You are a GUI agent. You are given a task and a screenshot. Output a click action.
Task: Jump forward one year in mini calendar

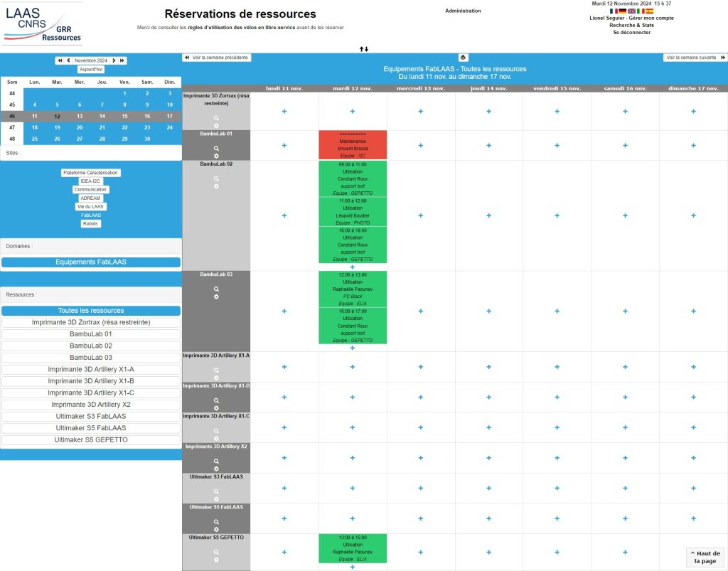click(x=122, y=60)
